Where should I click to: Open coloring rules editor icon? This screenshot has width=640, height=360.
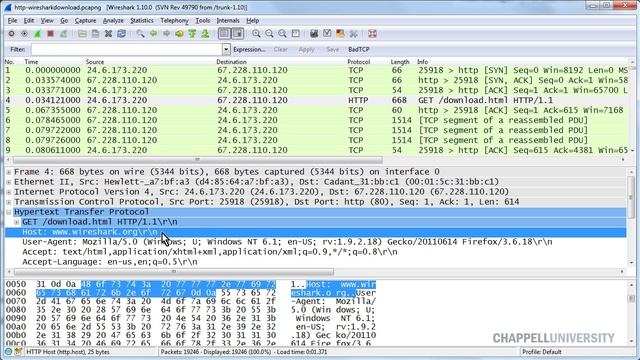click(340, 34)
